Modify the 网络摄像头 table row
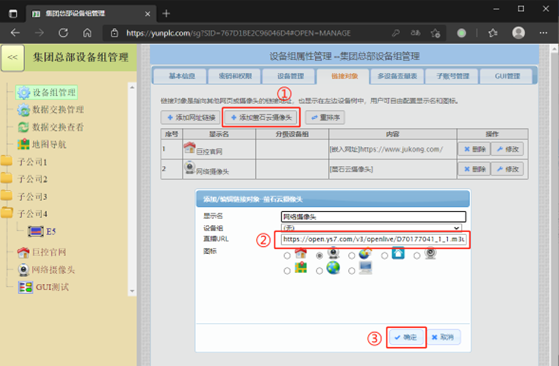This screenshot has width=559, height=366. (x=507, y=169)
